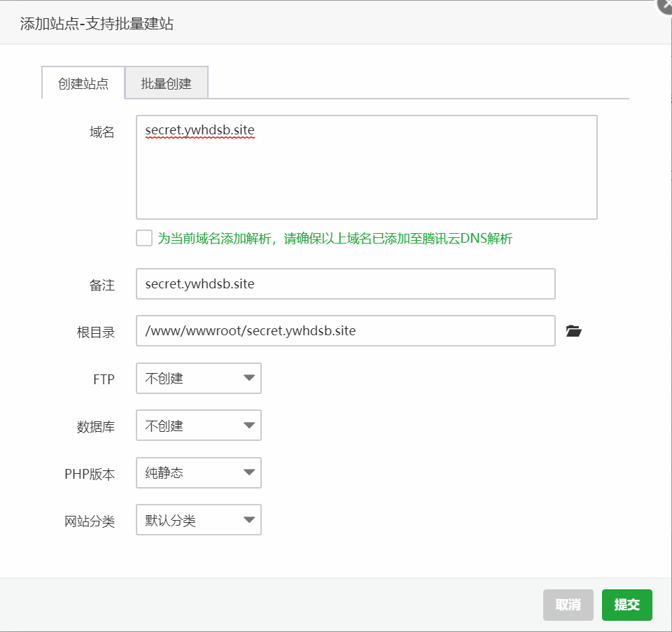Image resolution: width=672 pixels, height=632 pixels.
Task: Enable DNS resolution checkbox for domain
Action: [144, 238]
